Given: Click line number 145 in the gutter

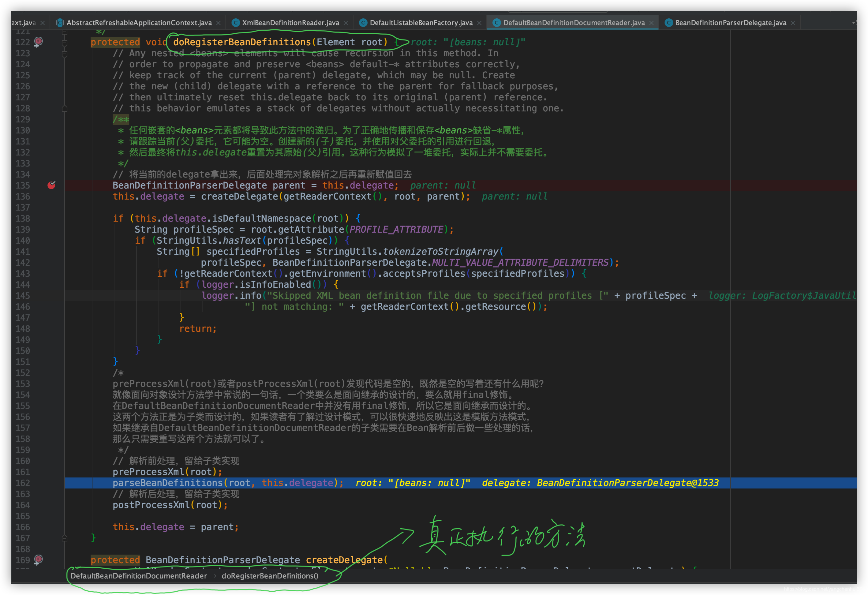Looking at the screenshot, I should pyautogui.click(x=22, y=295).
